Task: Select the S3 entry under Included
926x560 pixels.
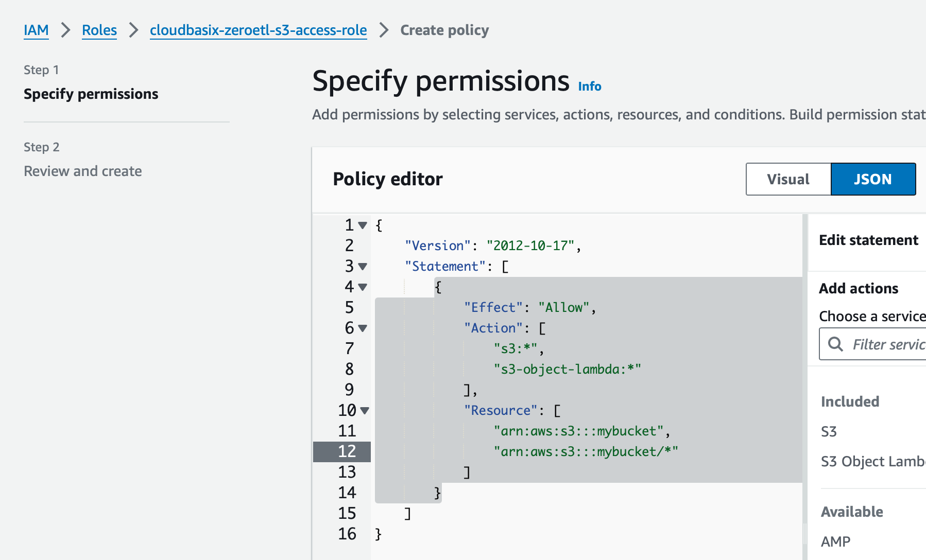Action: pos(829,431)
